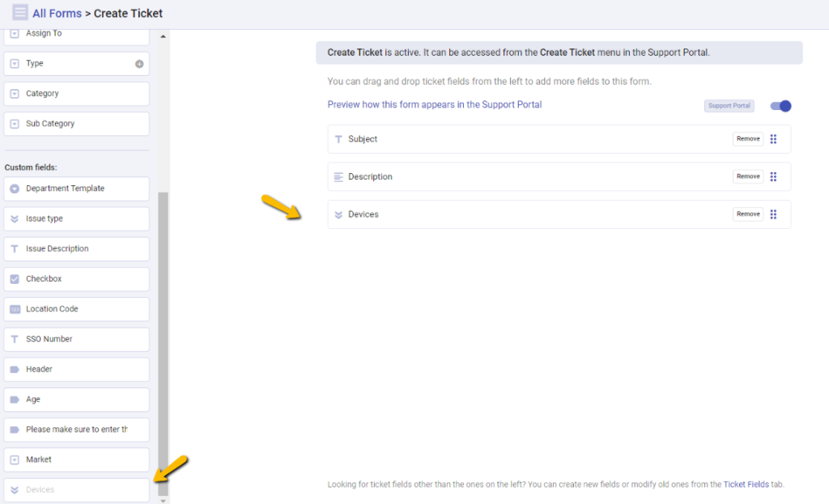Remove the Subject field from the form

coord(747,138)
